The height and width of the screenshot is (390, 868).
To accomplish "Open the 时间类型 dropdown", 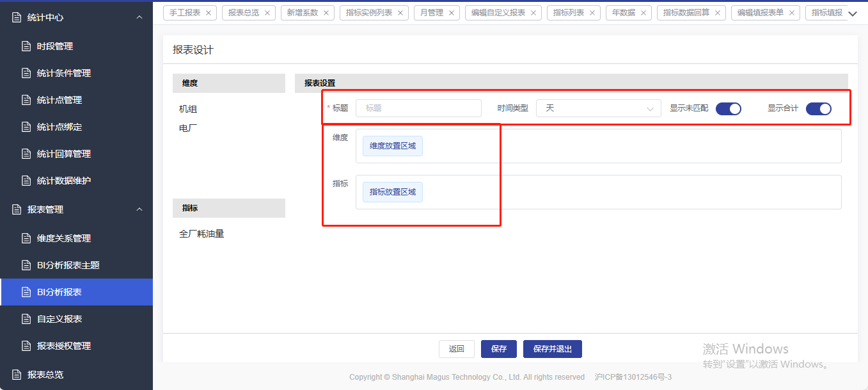I will 598,108.
